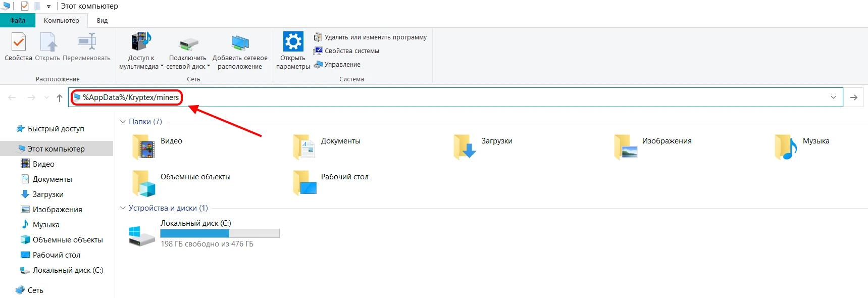Open the Файл menu tab
This screenshot has width=868, height=298.
[18, 21]
